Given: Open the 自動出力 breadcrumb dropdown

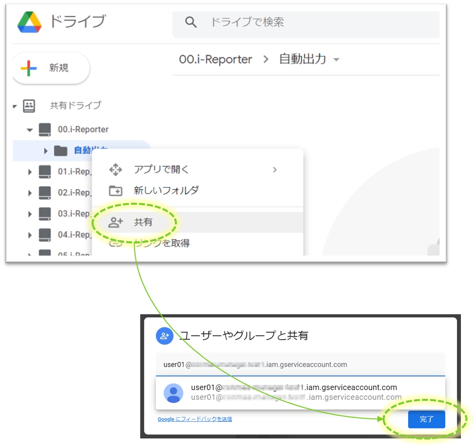Looking at the screenshot, I should click(336, 60).
